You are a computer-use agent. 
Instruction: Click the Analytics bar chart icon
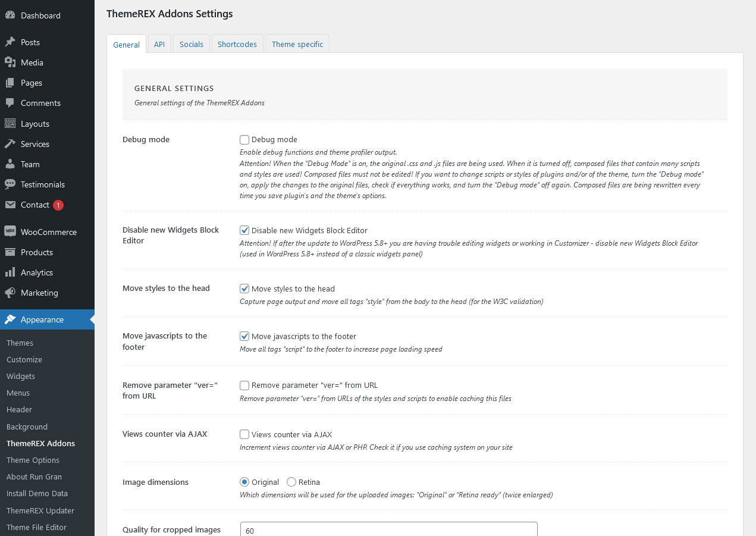(x=10, y=272)
